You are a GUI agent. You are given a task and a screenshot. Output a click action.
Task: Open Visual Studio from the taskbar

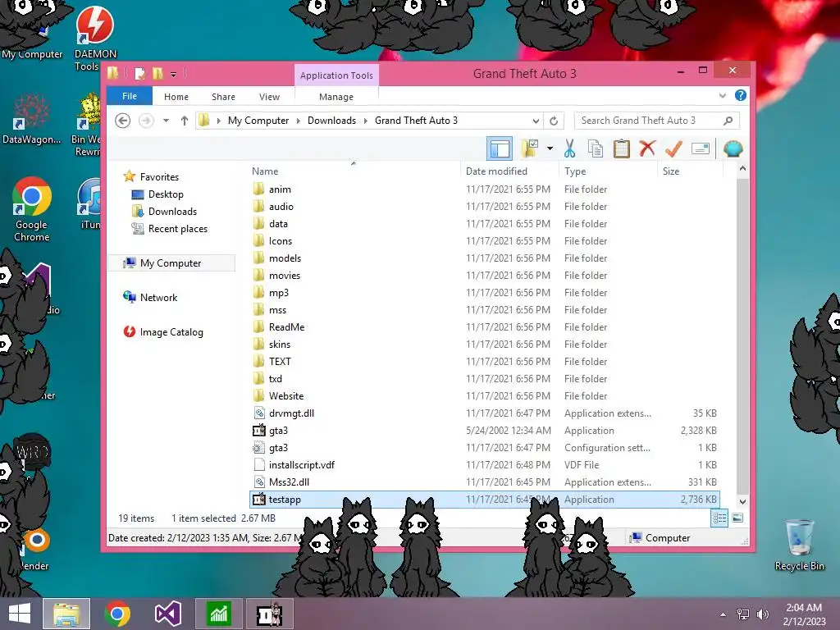(x=167, y=614)
